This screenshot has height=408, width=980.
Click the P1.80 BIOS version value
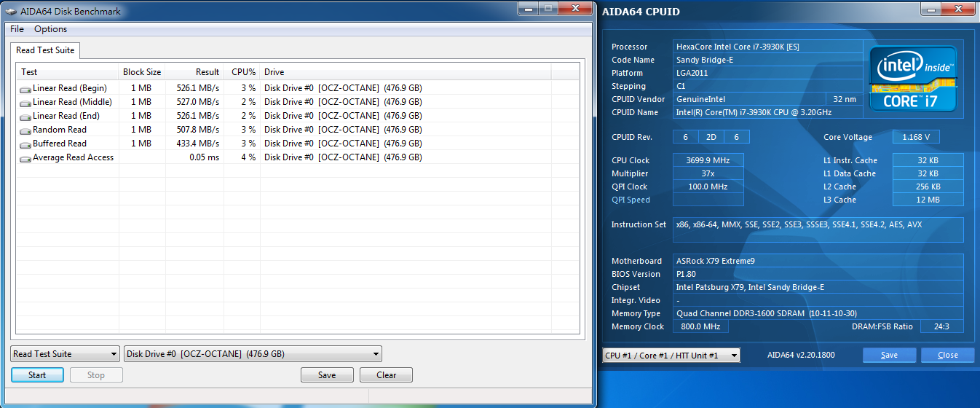[x=818, y=274]
